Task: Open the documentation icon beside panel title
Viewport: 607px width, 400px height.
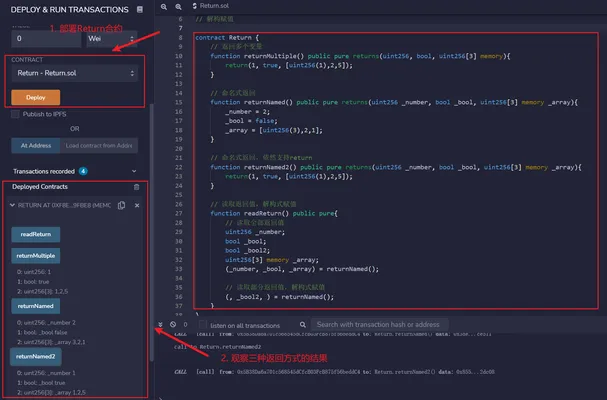Action: (140, 9)
